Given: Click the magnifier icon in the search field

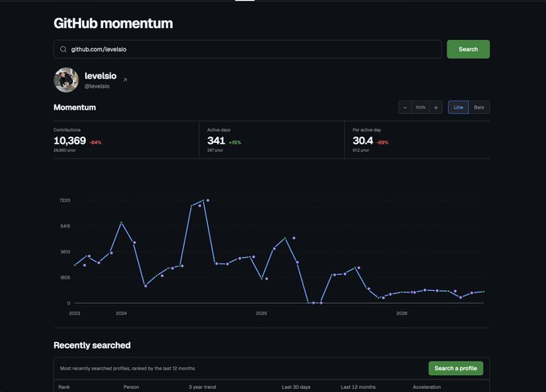Looking at the screenshot, I should pos(63,49).
